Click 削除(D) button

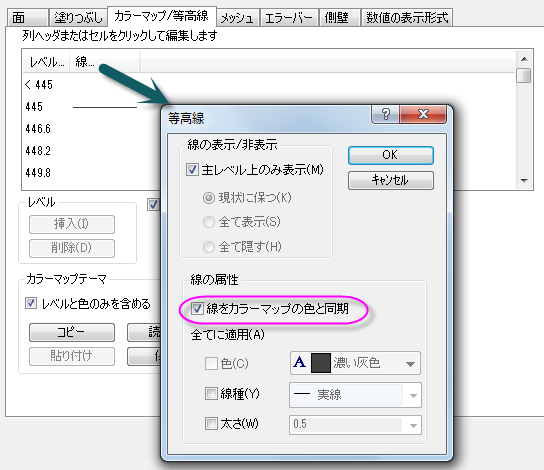point(72,248)
